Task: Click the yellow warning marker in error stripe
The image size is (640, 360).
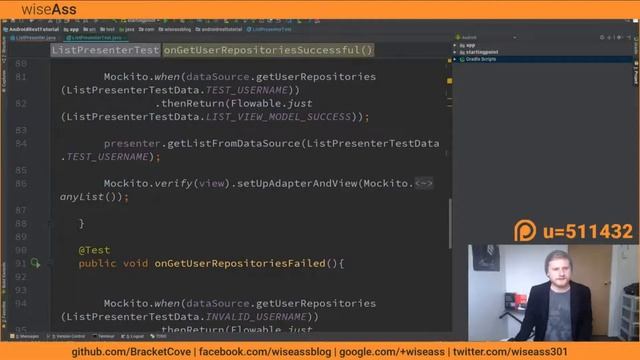Action: coord(449,81)
